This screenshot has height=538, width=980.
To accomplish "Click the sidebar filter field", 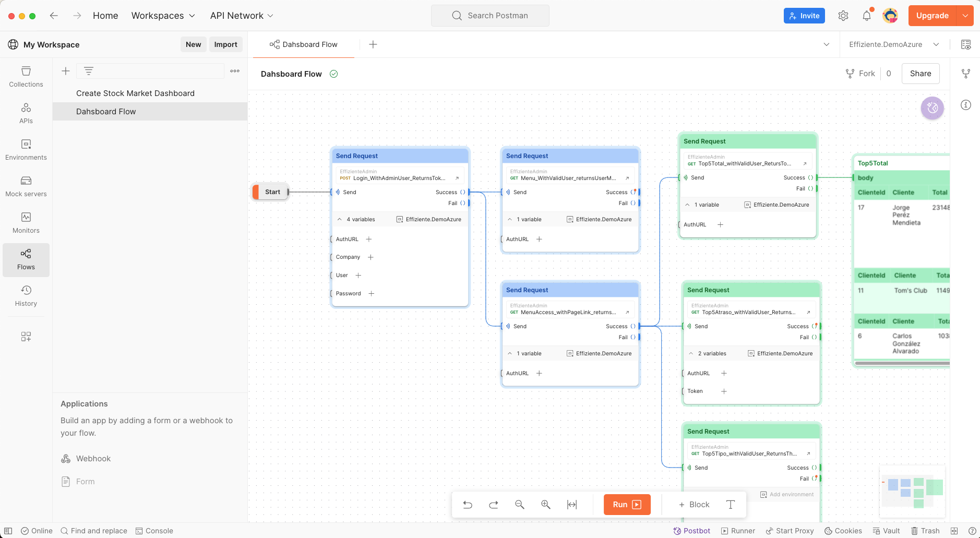I will tap(150, 71).
